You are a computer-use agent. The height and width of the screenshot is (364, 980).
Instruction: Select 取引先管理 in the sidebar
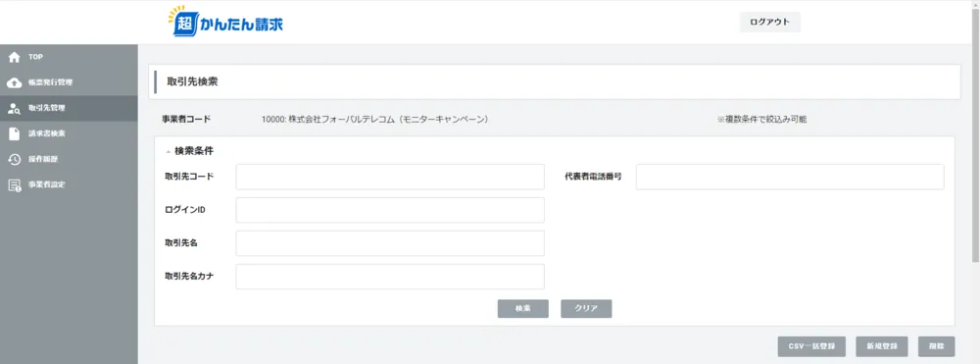(69, 108)
